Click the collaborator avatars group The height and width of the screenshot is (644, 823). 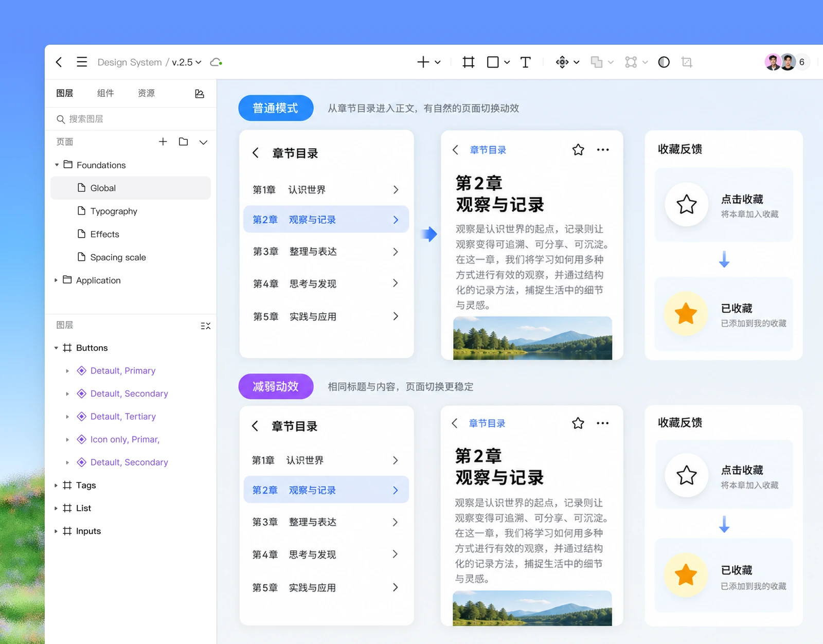point(788,62)
